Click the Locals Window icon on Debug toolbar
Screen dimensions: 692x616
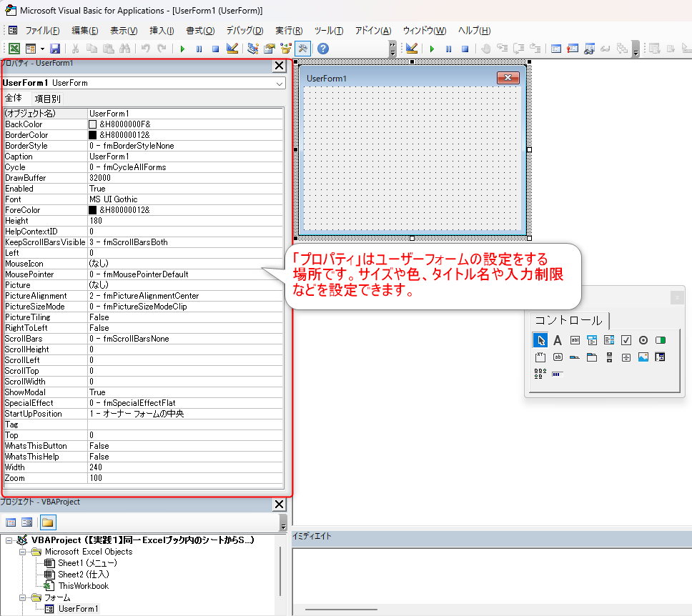(x=556, y=49)
